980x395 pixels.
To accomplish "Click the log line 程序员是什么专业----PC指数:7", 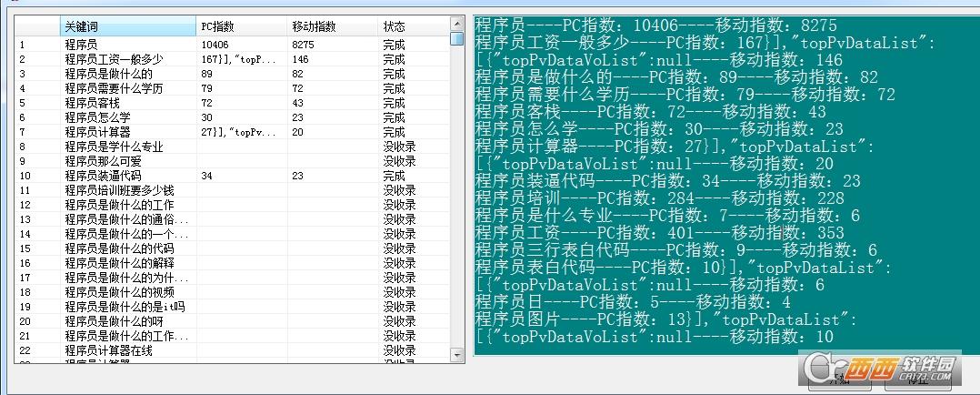I will coord(667,216).
